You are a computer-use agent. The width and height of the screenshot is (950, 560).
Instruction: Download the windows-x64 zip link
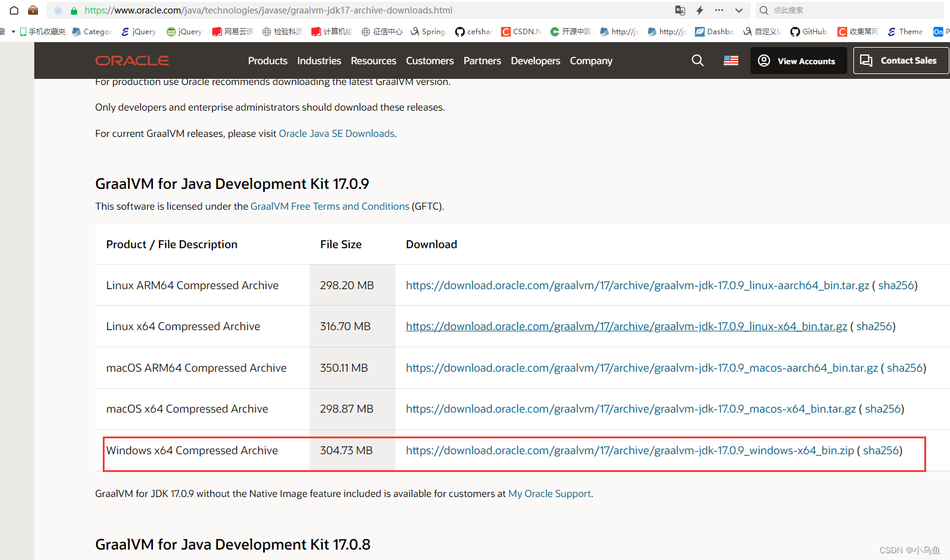tap(630, 451)
